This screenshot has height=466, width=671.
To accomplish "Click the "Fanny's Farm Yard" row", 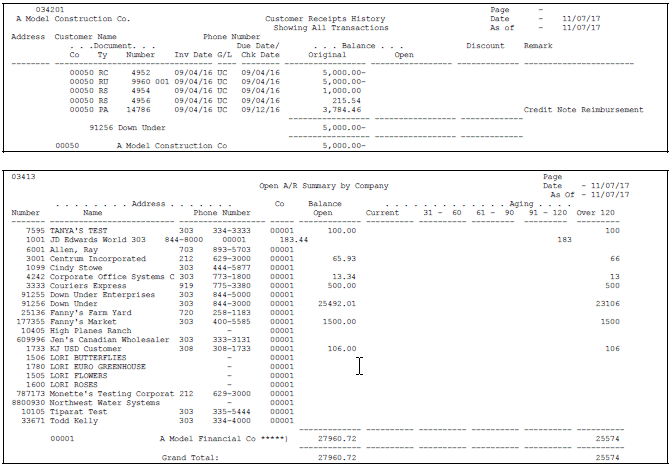I will 90,313.
